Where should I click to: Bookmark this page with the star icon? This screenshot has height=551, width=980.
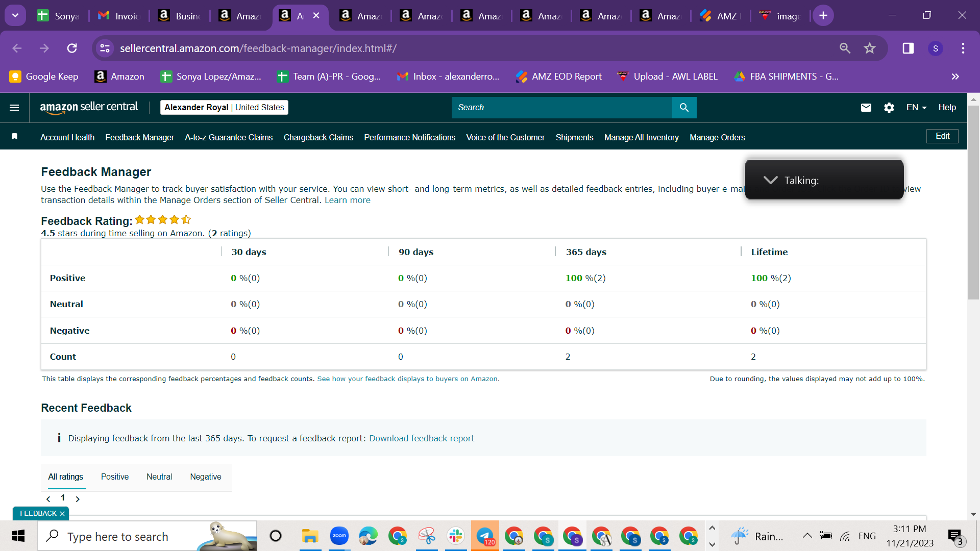pyautogui.click(x=870, y=48)
